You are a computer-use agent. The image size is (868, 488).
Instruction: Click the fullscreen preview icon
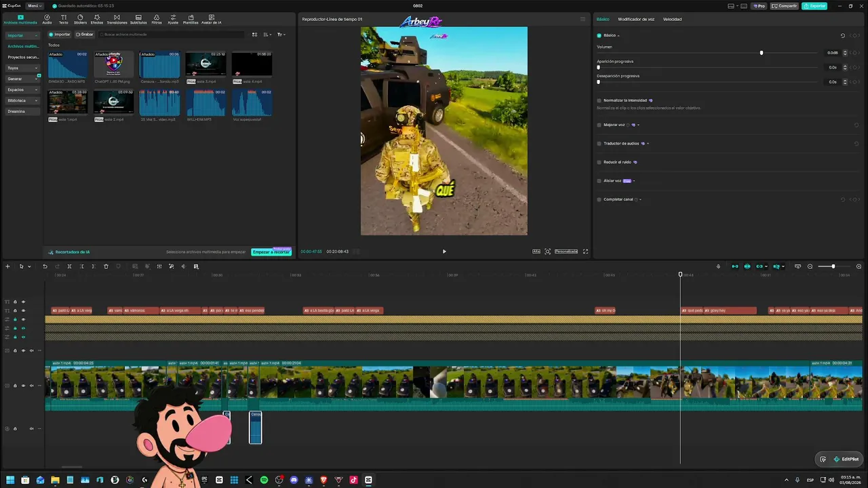pyautogui.click(x=585, y=251)
